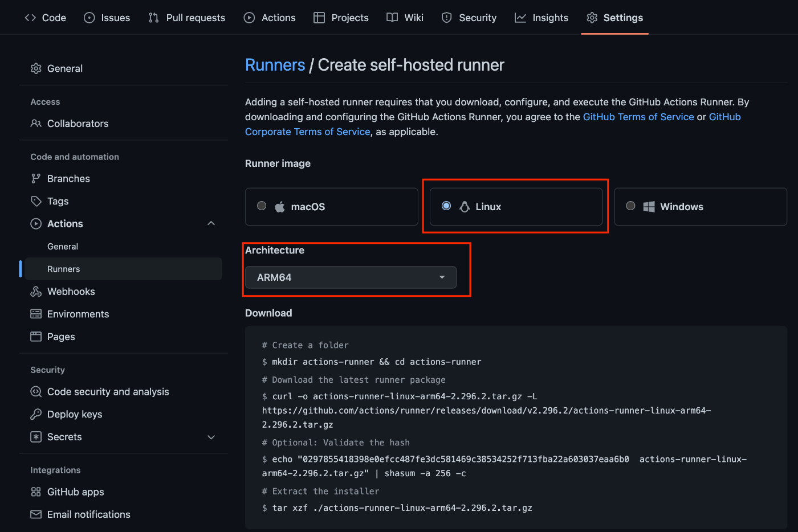Click the Wiki book icon

coord(392,18)
